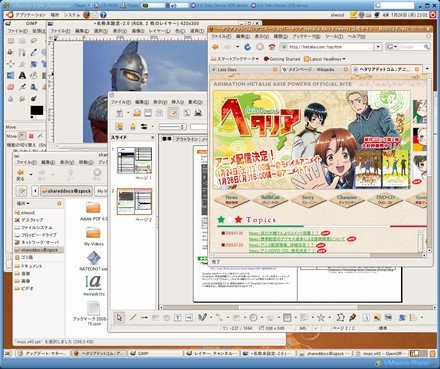Click the shareddocs@zgock path button

click(66, 191)
